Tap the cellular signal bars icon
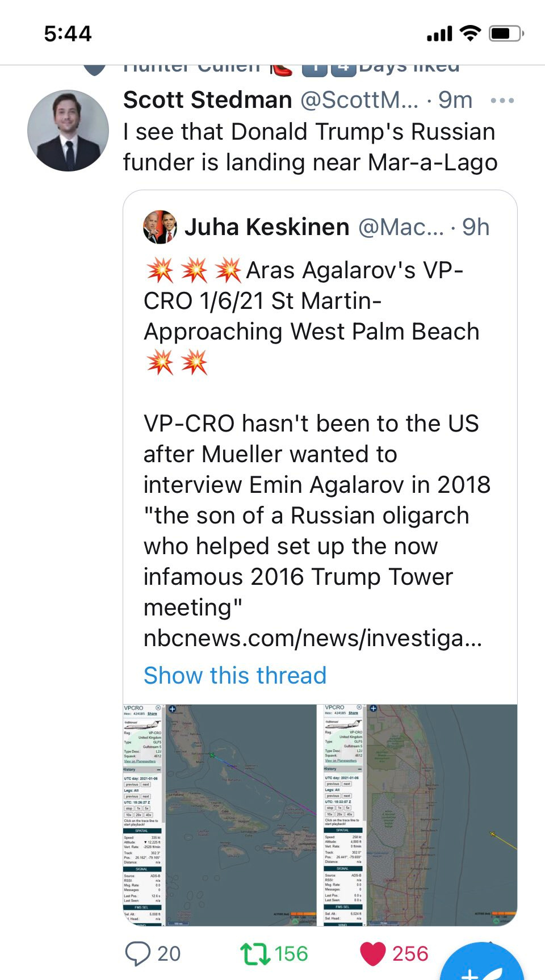Viewport: 545px width, 980px height. (439, 34)
